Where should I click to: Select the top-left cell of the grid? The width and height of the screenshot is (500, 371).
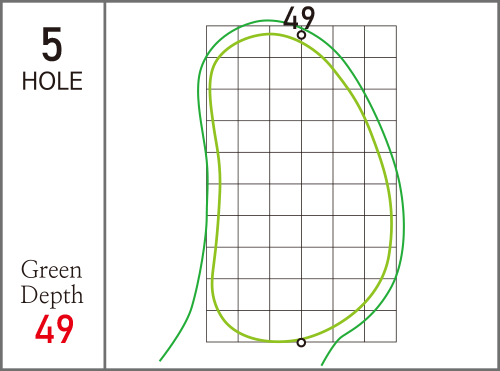coord(222,41)
